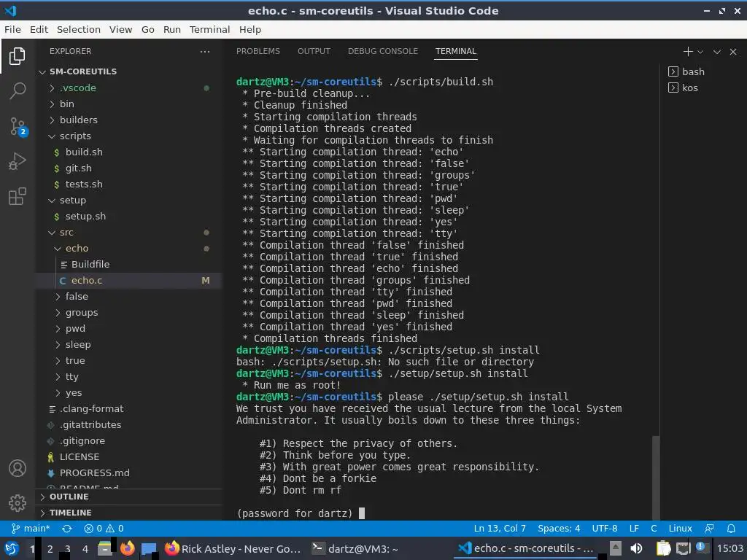Screen dimensions: 747x560
Task: Close the terminal panel
Action: point(733,52)
